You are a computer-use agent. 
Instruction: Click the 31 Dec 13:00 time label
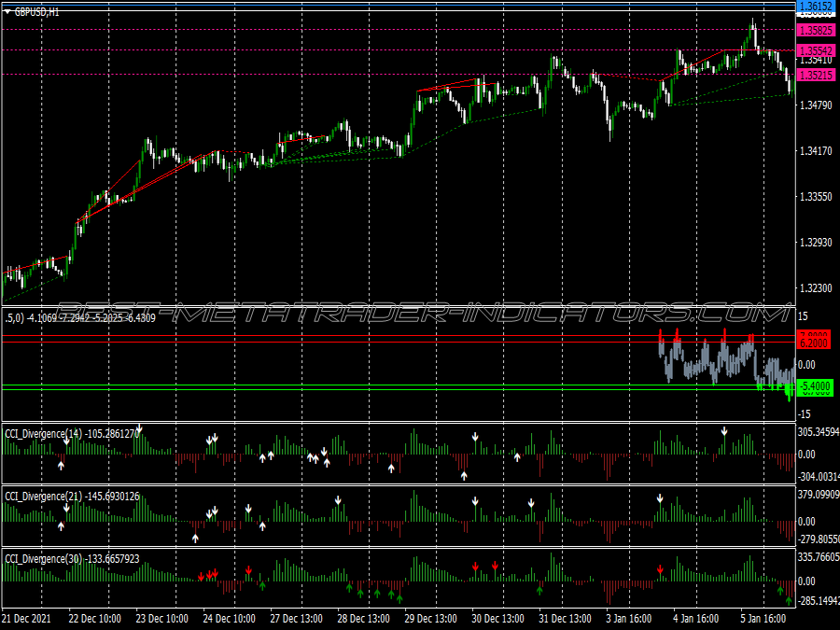(x=565, y=619)
